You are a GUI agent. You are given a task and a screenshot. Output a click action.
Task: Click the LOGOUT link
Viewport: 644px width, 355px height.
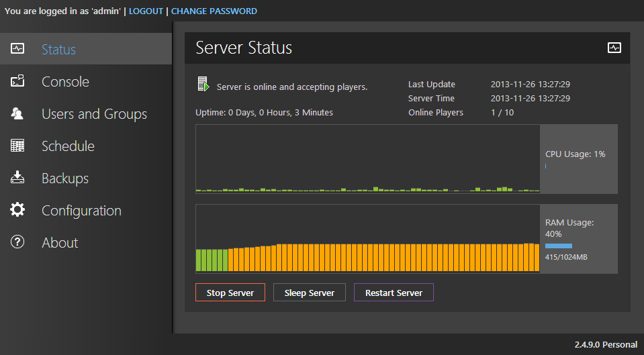point(146,11)
